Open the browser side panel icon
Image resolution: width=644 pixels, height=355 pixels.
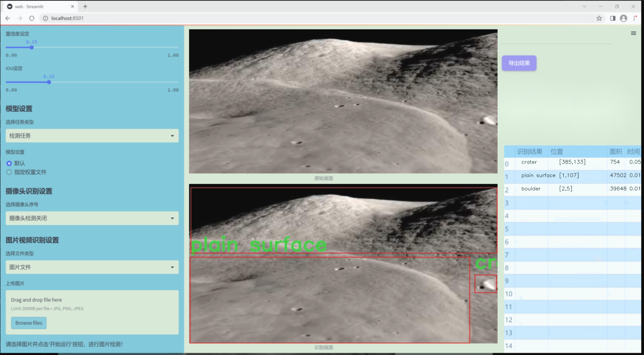tap(612, 18)
